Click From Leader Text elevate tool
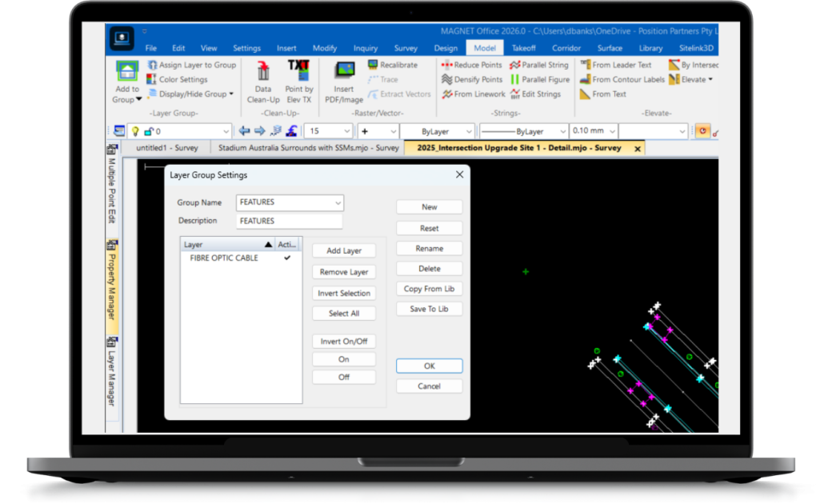 pos(616,65)
